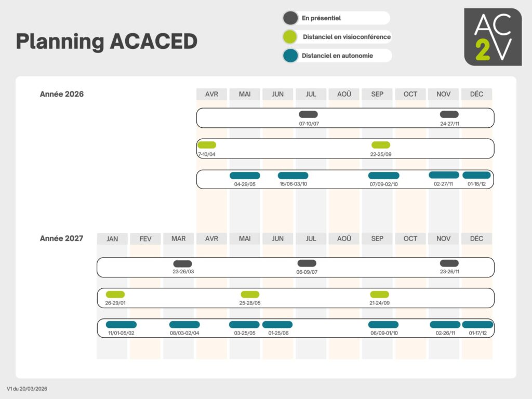The height and width of the screenshot is (399, 532).
Task: Click the Planning ACACED title
Action: 107,41
